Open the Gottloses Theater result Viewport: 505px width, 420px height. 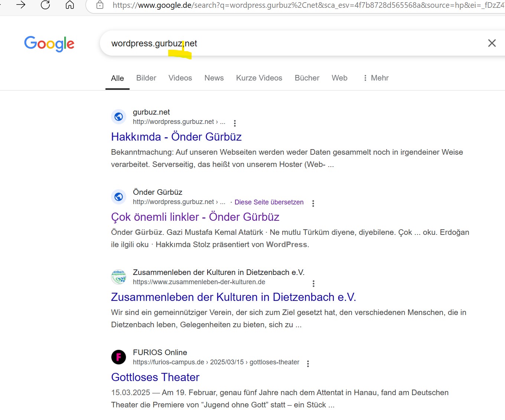155,377
